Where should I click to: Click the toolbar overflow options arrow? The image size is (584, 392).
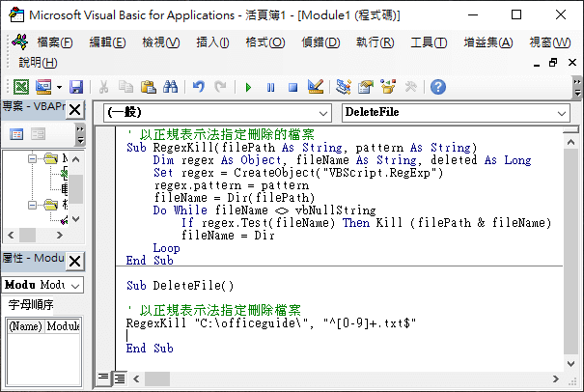point(577,87)
